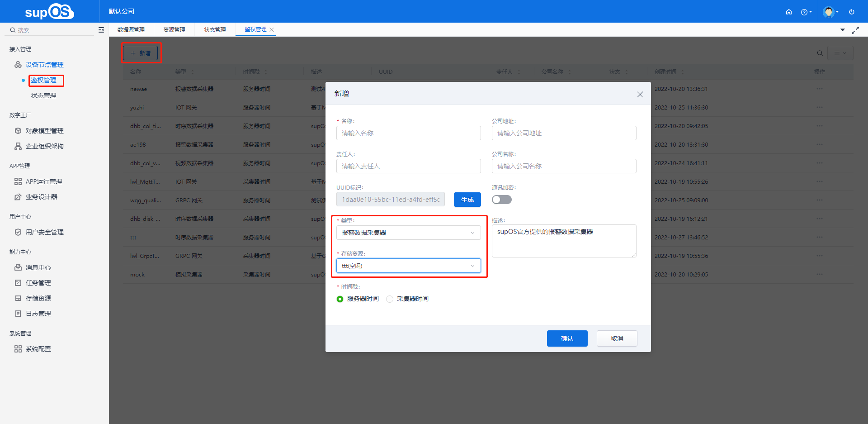Image resolution: width=868 pixels, height=424 pixels.
Task: Select the 采集器时间 radio option
Action: (x=390, y=299)
